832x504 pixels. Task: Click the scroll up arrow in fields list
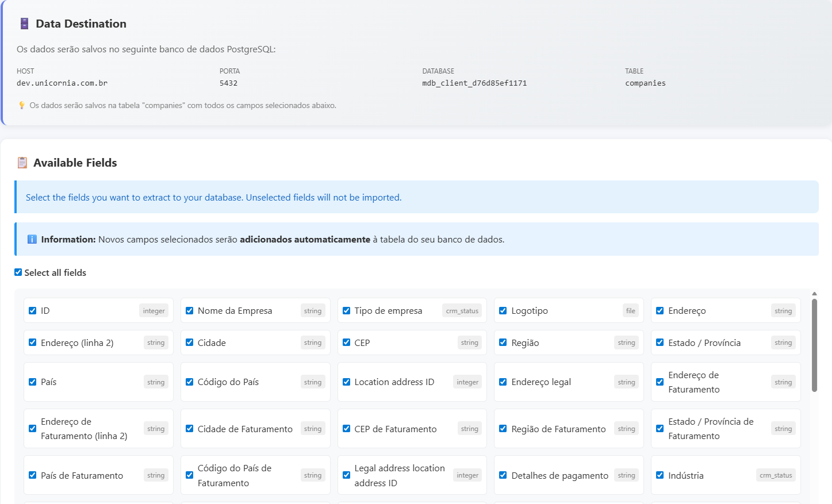814,294
